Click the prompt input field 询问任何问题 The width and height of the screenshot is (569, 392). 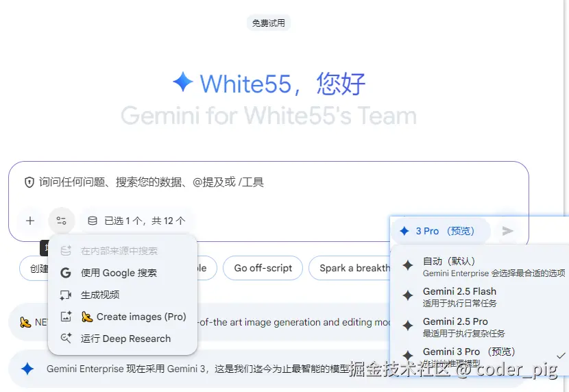(x=269, y=182)
